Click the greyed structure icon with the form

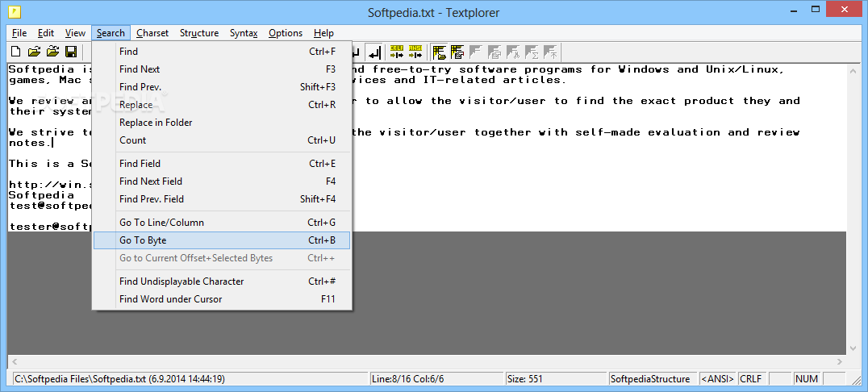tap(495, 52)
